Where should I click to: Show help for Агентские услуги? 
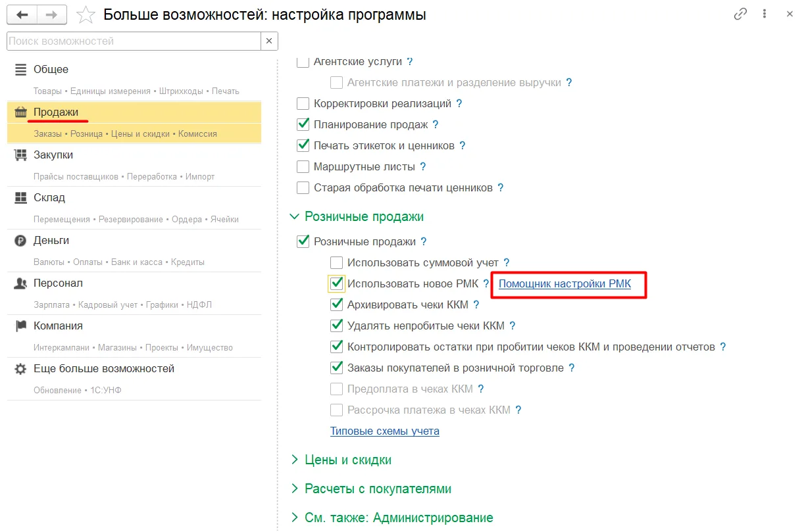tap(410, 61)
